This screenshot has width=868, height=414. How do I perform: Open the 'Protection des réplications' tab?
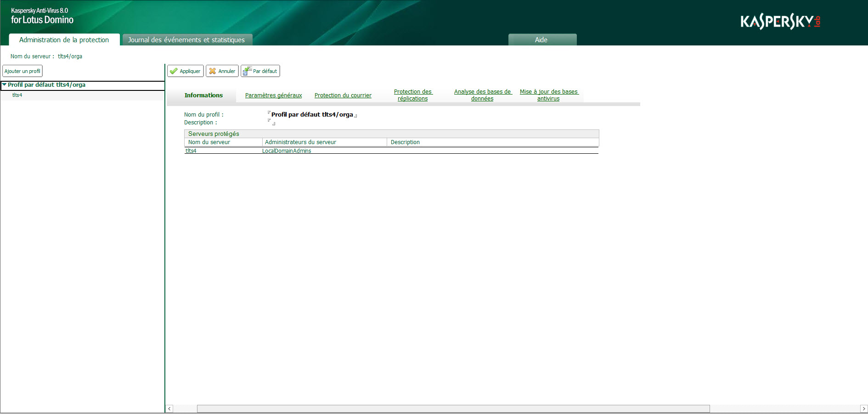412,95
